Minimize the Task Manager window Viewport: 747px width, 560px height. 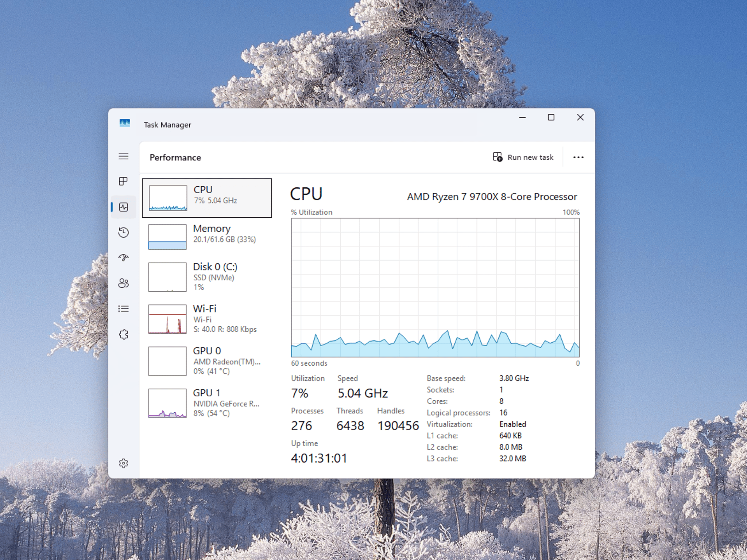tap(522, 117)
